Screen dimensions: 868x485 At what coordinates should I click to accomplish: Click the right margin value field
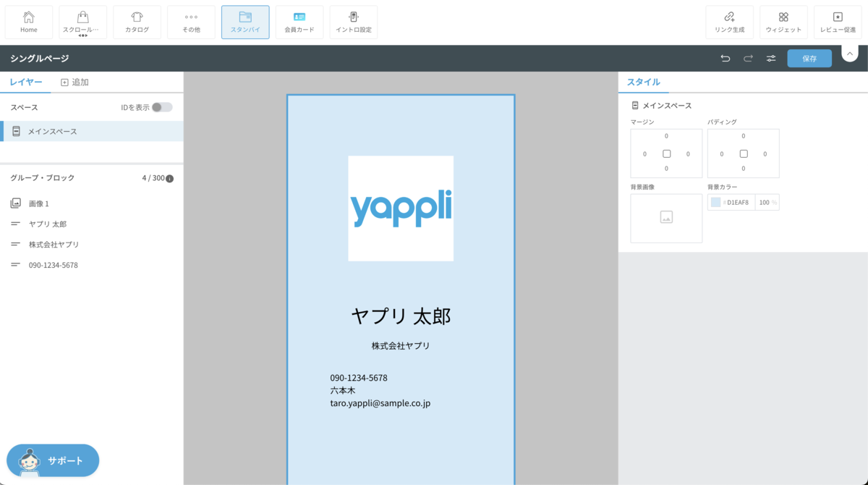pos(688,154)
